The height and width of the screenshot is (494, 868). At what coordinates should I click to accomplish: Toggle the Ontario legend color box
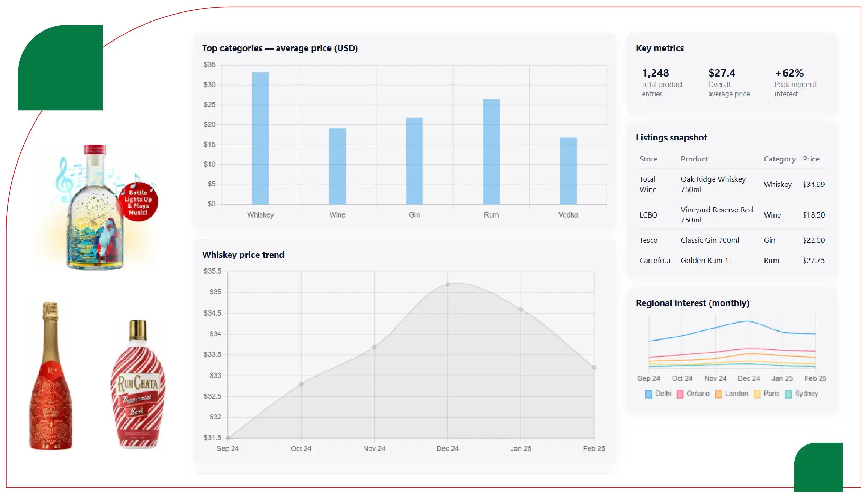coord(680,394)
